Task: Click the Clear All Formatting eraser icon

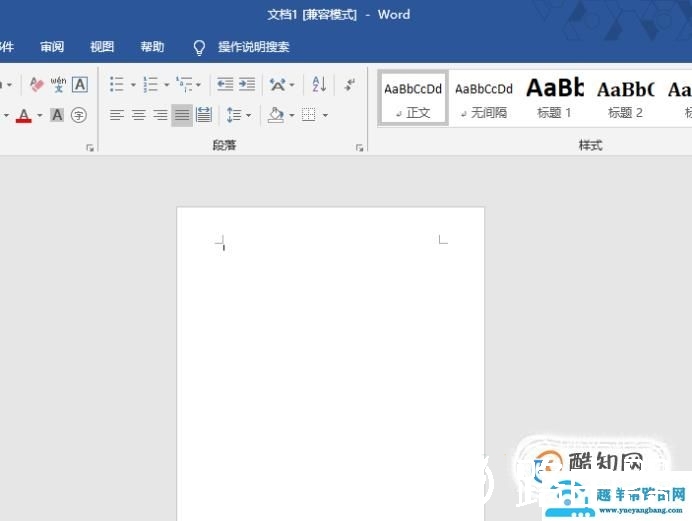Action: pyautogui.click(x=37, y=84)
